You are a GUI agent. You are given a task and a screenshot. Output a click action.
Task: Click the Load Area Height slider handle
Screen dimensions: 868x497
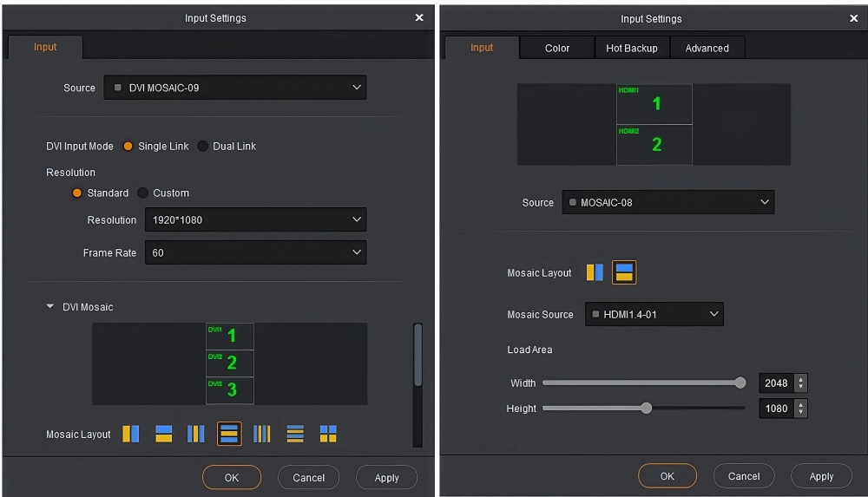646,408
